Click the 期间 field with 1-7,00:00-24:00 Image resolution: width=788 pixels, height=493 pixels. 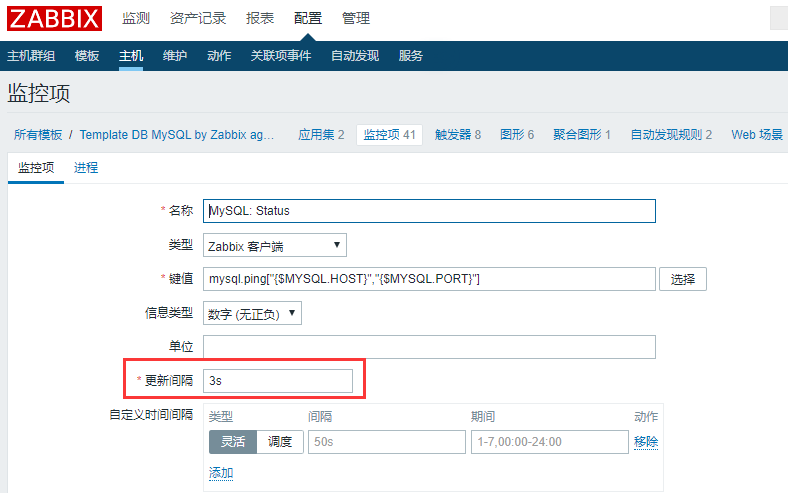pos(550,442)
